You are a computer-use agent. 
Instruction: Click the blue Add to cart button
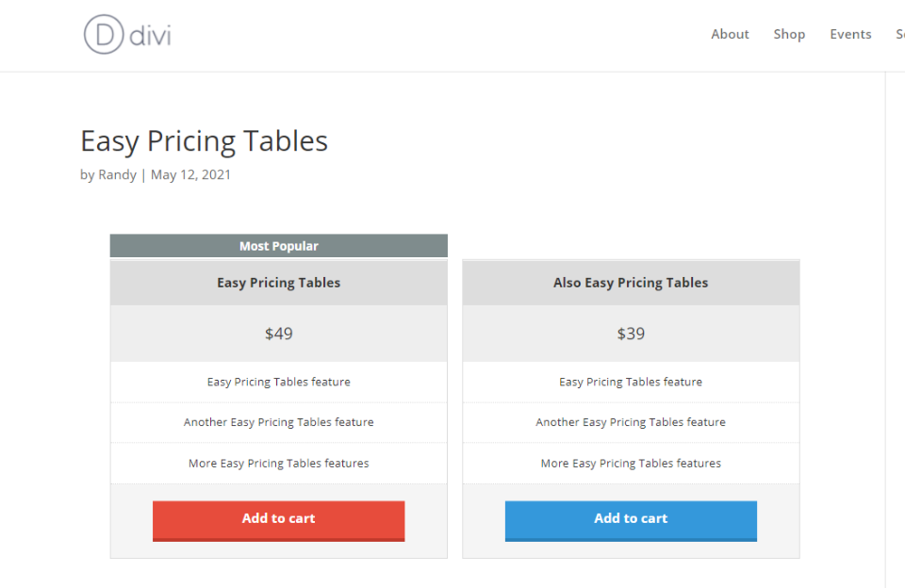(x=630, y=519)
